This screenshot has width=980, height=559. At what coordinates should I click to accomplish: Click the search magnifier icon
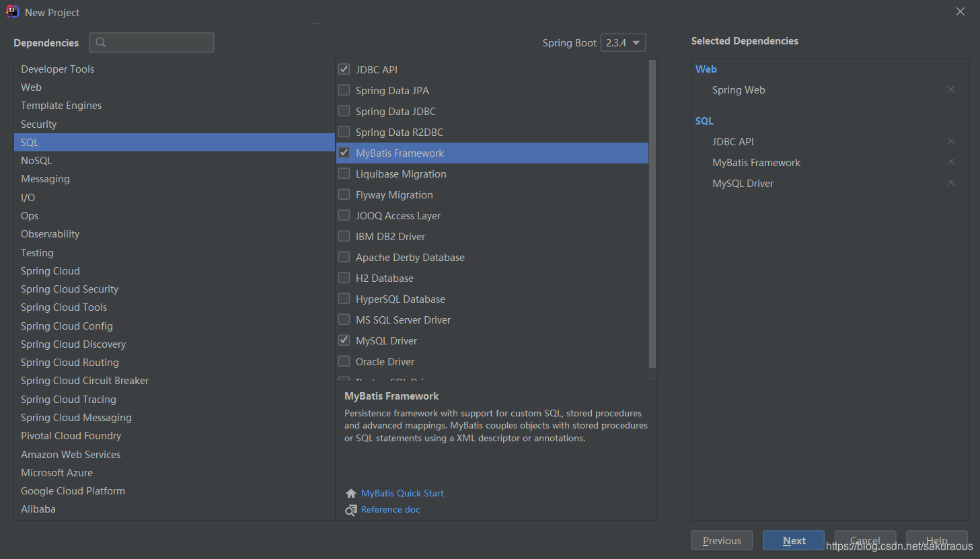(101, 42)
